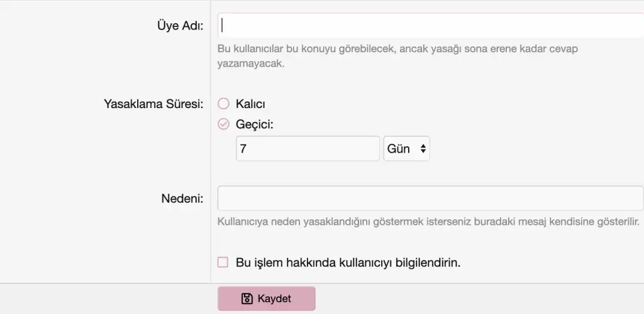Click the 'Bu işlem hakkında kullanıcıyı bilgilendirin' label
This screenshot has height=314, width=644.
348,263
